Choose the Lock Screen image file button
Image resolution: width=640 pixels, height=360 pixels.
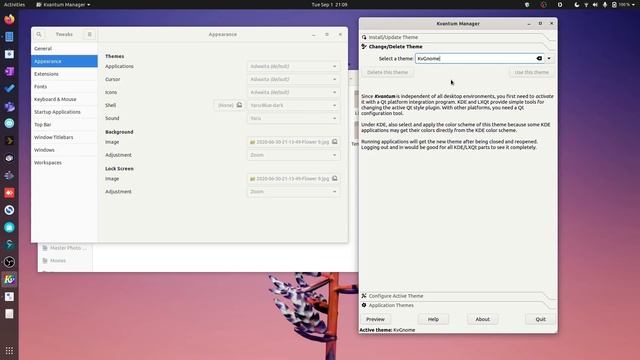(x=293, y=178)
